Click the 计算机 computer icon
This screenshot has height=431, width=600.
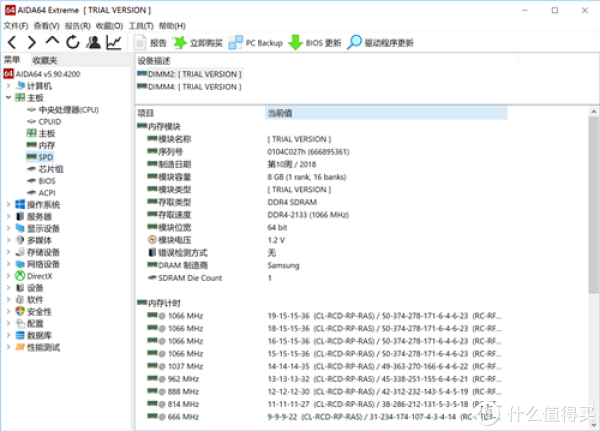click(20, 85)
